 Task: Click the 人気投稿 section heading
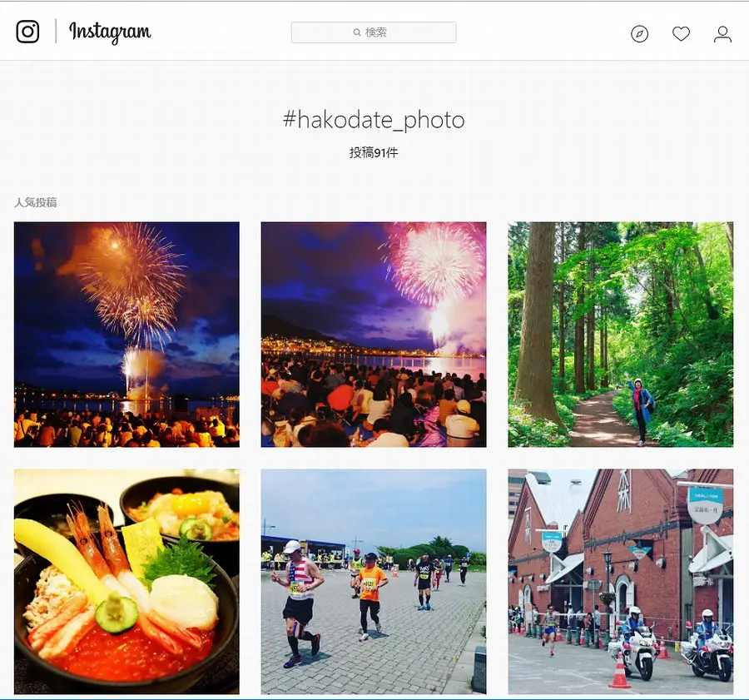tap(36, 202)
